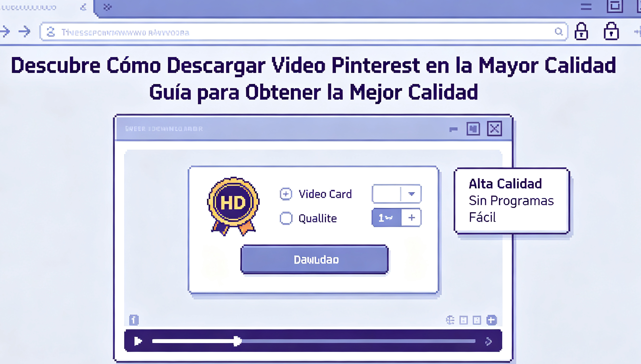Screen dimensions: 641x364
Task: Click the Dawudao download button
Action: point(315,259)
